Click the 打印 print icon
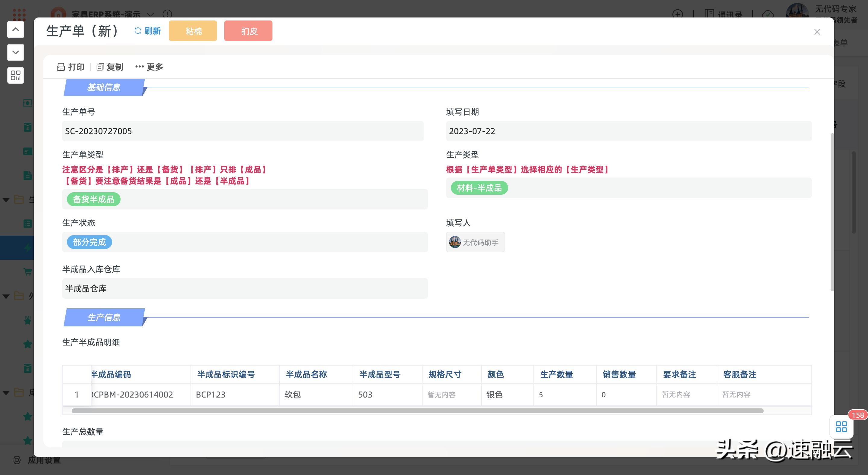The height and width of the screenshot is (475, 868). [61, 67]
